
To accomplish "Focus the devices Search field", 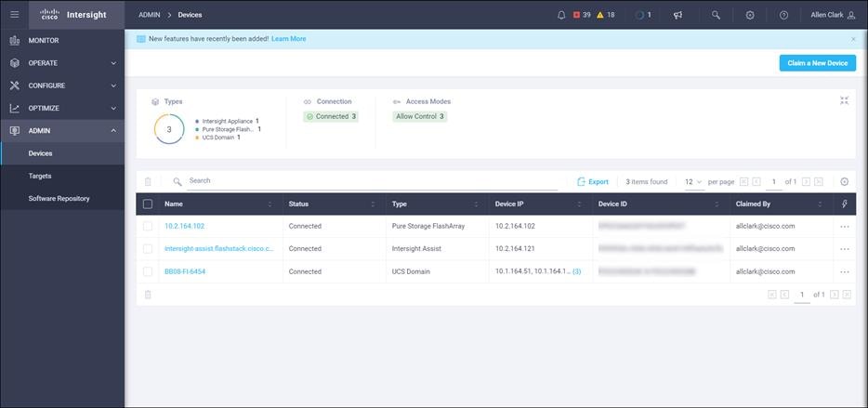I will (372, 181).
